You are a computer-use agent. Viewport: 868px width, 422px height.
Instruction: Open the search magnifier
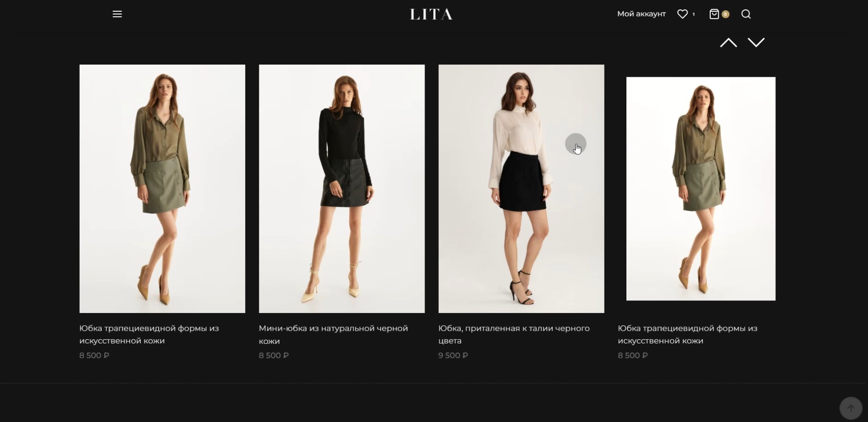coord(746,14)
